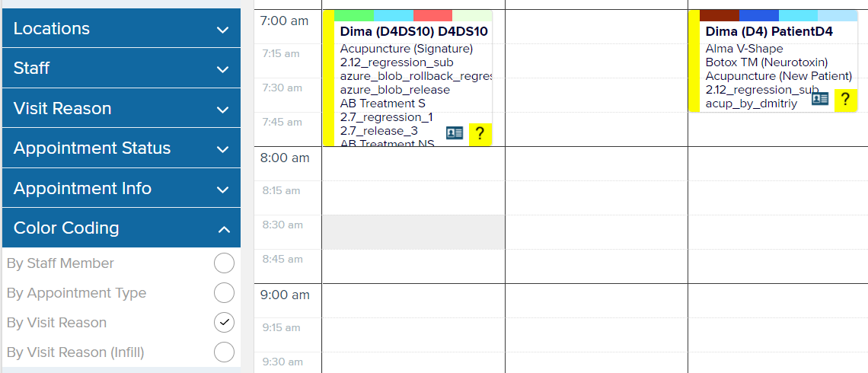The width and height of the screenshot is (868, 373).
Task: Select By Appointment Type color coding
Action: [224, 293]
